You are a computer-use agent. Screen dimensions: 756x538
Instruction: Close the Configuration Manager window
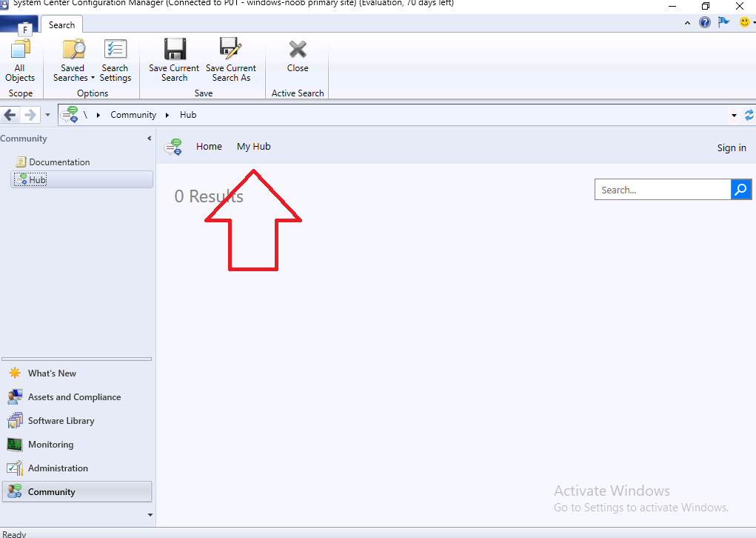tap(739, 6)
